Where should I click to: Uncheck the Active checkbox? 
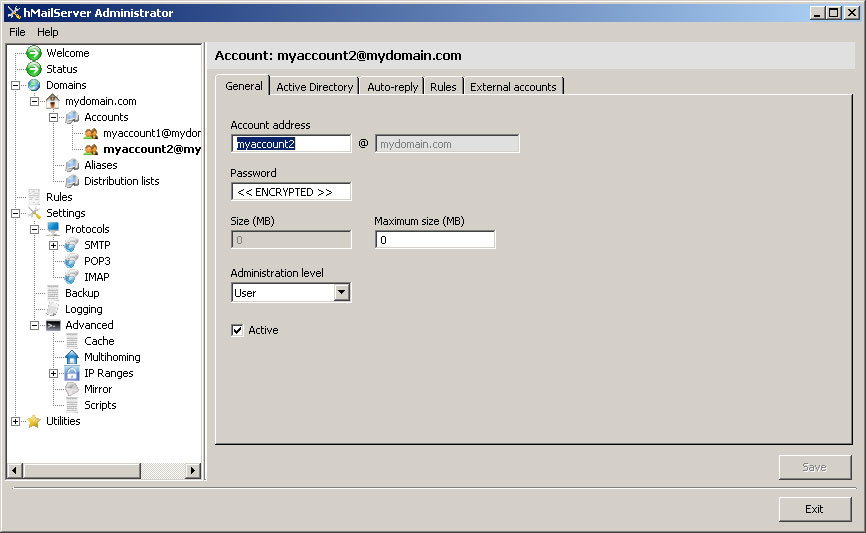click(x=237, y=330)
